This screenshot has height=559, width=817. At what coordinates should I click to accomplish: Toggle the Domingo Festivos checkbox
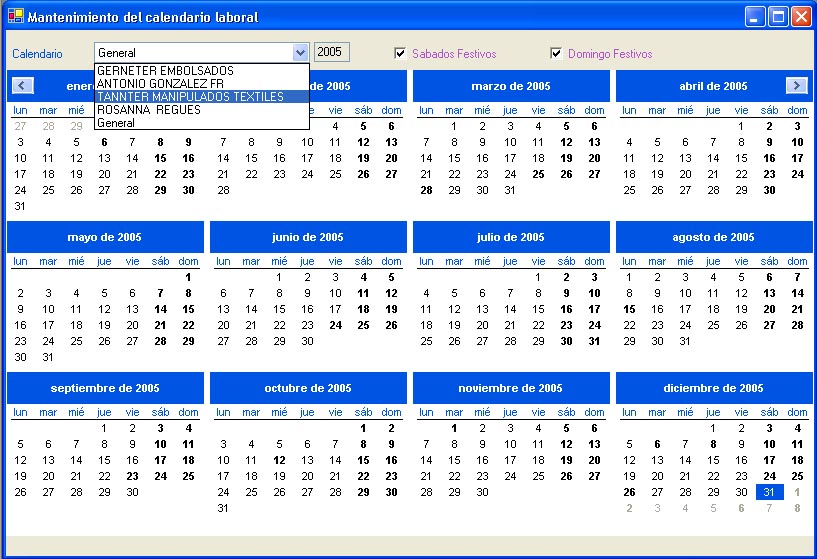coord(556,53)
